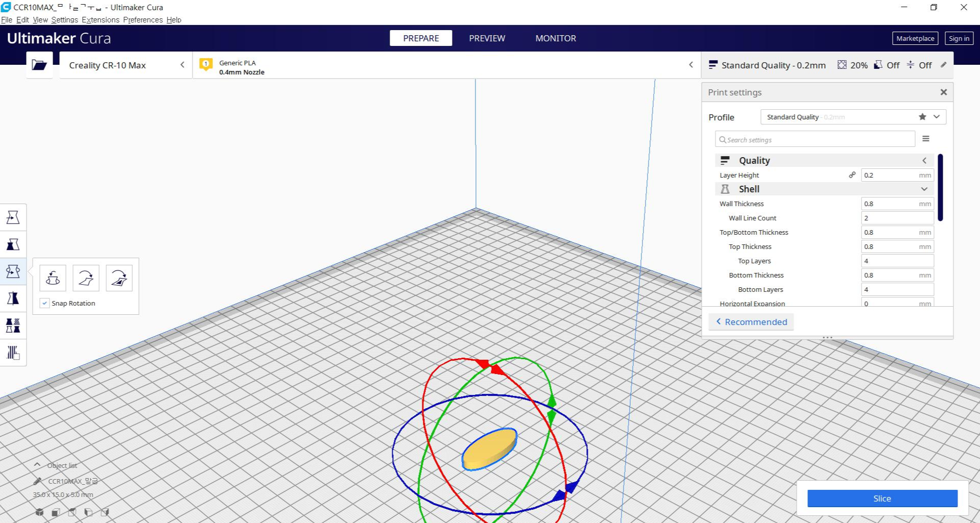This screenshot has width=980, height=523.
Task: Expand the Creality CR-10 Max printer selector
Action: [x=126, y=65]
